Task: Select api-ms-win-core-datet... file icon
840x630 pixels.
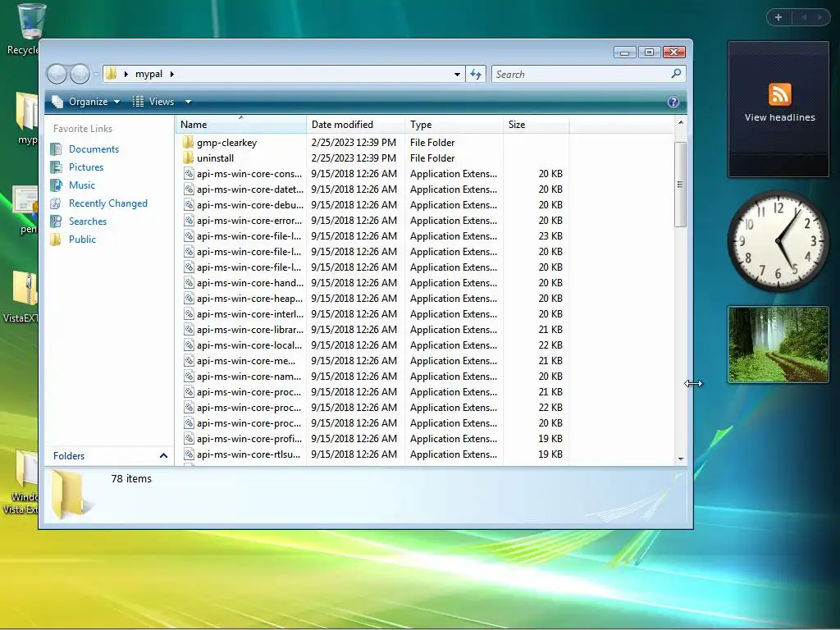Action: click(189, 189)
